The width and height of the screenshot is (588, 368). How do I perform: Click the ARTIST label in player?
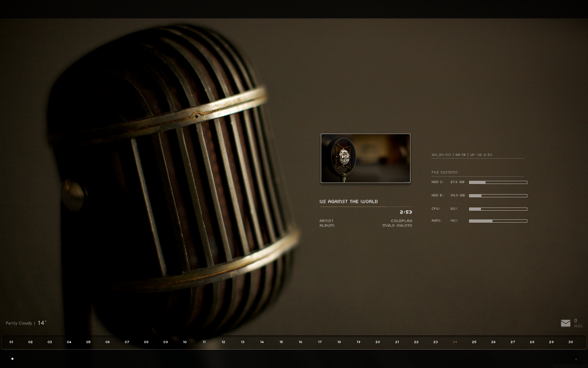pos(327,221)
